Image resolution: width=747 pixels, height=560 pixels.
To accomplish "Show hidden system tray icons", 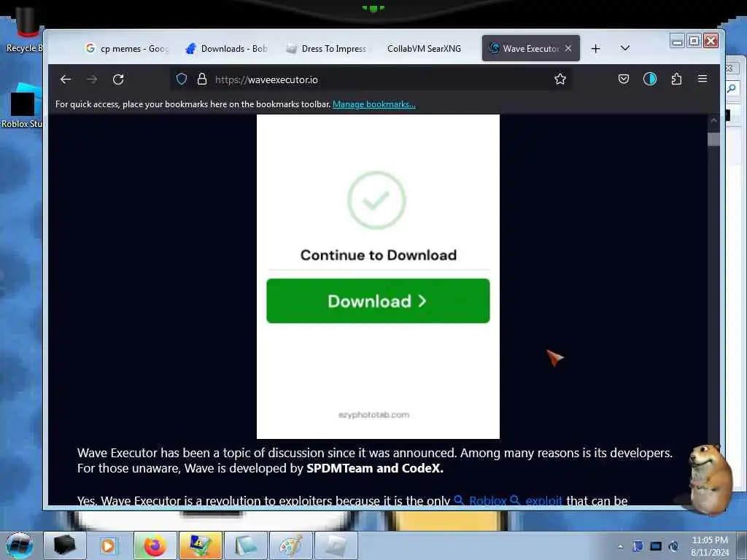I will tap(620, 546).
